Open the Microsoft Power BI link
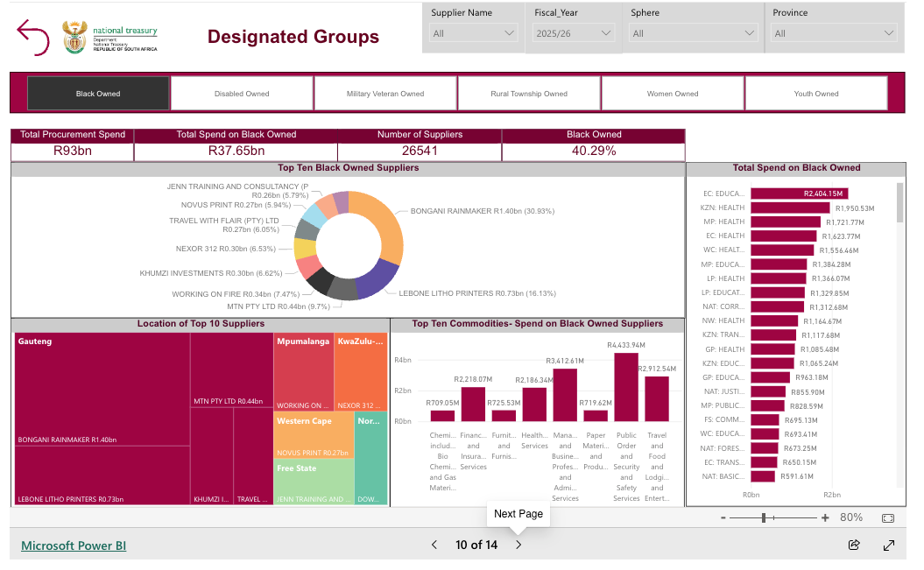 pos(74,545)
